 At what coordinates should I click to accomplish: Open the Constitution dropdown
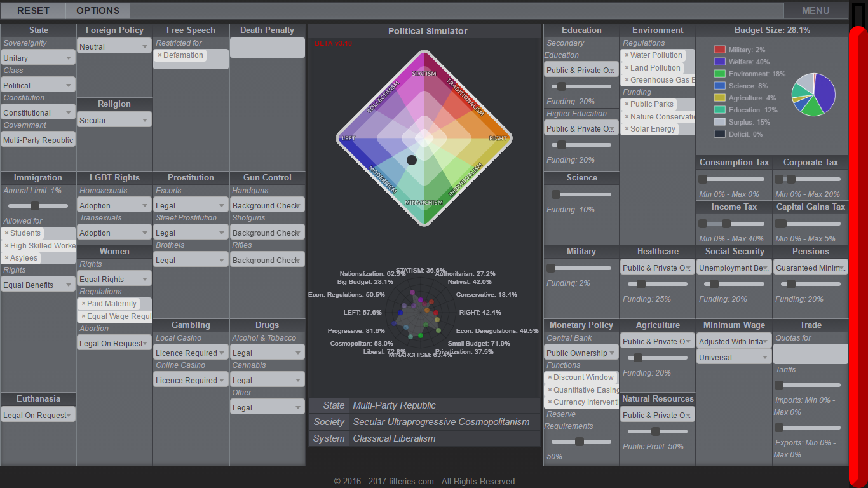coord(38,112)
